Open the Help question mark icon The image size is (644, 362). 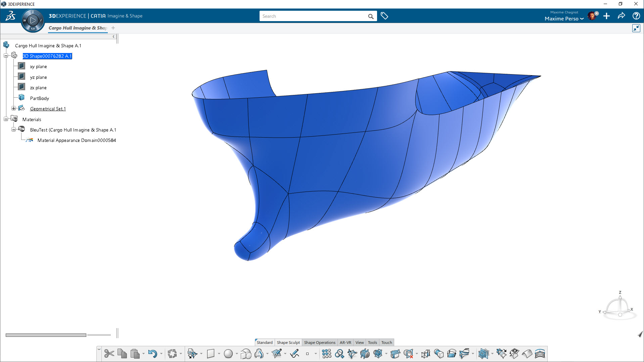(636, 16)
